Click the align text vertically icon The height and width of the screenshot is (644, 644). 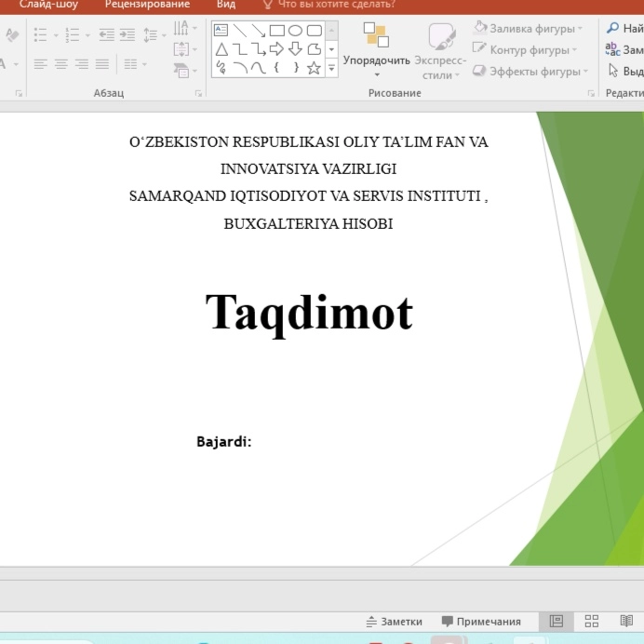[185, 49]
